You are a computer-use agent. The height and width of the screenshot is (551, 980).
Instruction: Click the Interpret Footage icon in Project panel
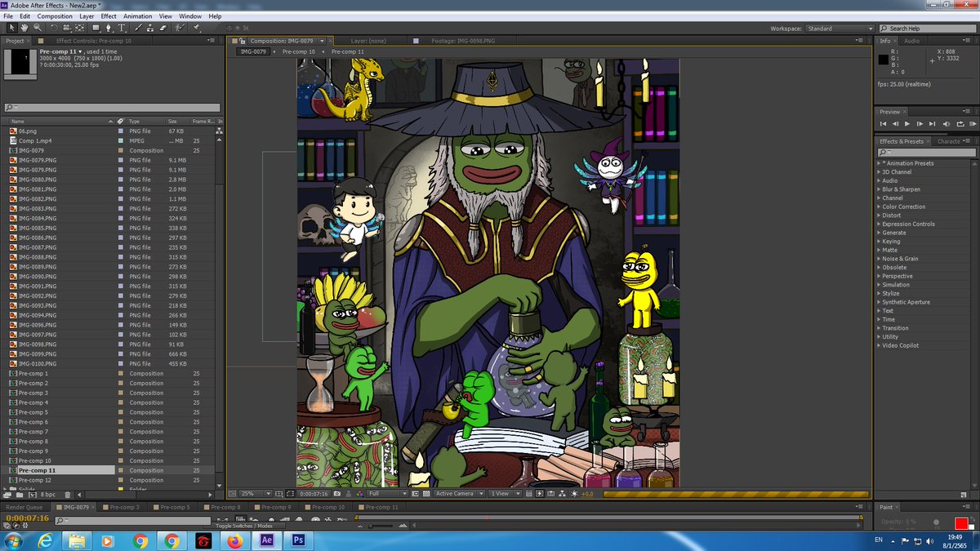click(7, 495)
